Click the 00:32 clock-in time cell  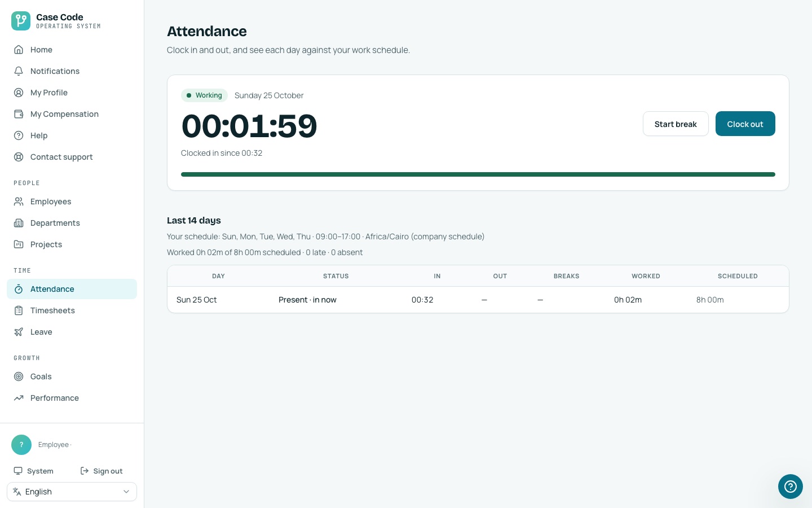coord(422,300)
